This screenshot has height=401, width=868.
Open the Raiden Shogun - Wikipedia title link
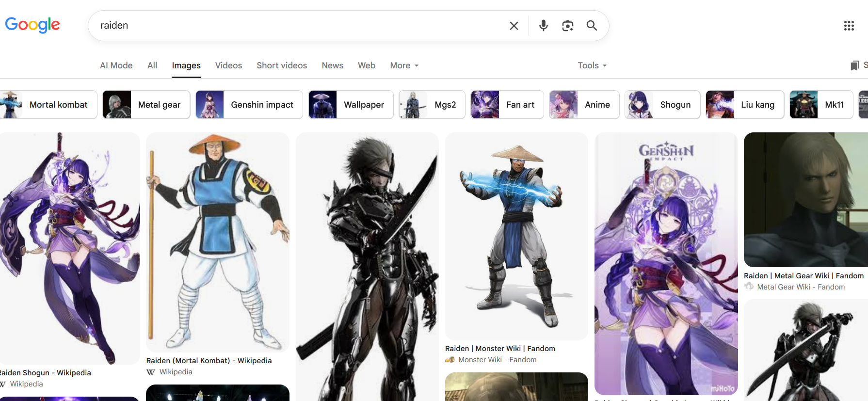click(45, 373)
